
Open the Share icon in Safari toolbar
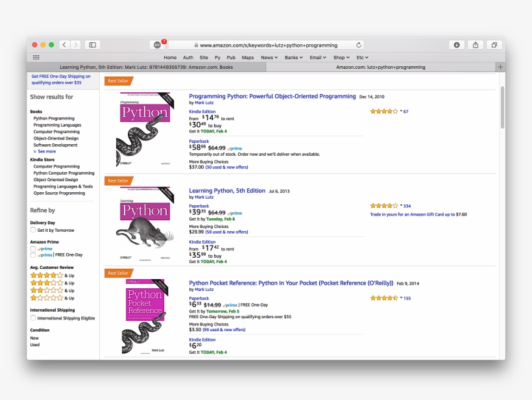click(476, 45)
